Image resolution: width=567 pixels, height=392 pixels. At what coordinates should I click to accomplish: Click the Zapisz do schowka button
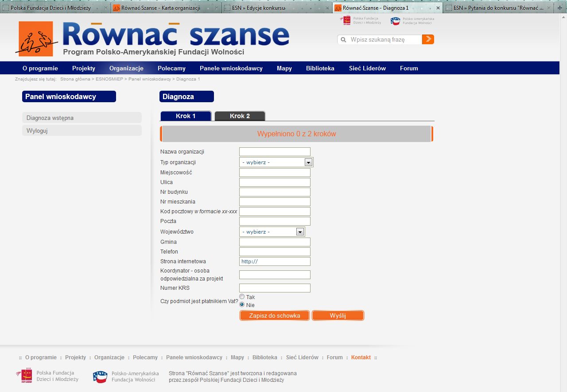tap(275, 315)
